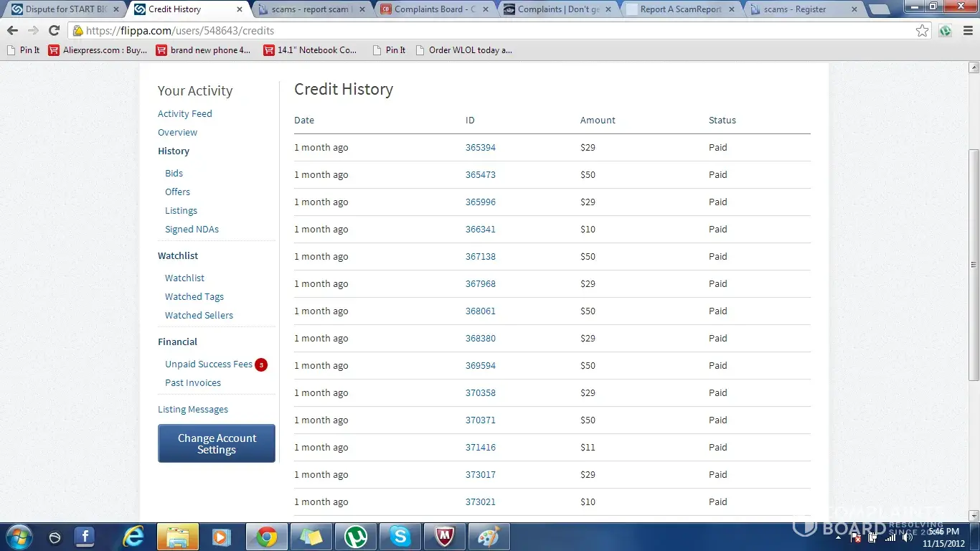980x551 pixels.
Task: Click the $11 amount in row 371416
Action: [588, 448]
